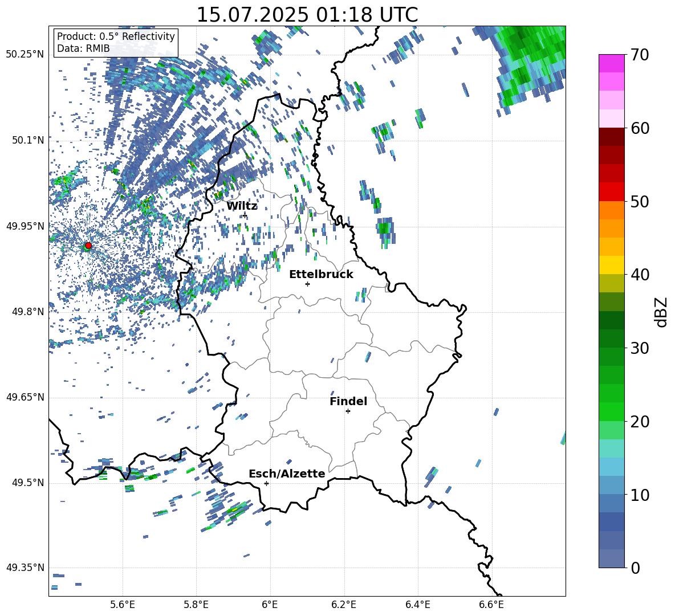The height and width of the screenshot is (616, 675).
Task: Click the 50.1°N latitude tick label
Action: [x=28, y=140]
